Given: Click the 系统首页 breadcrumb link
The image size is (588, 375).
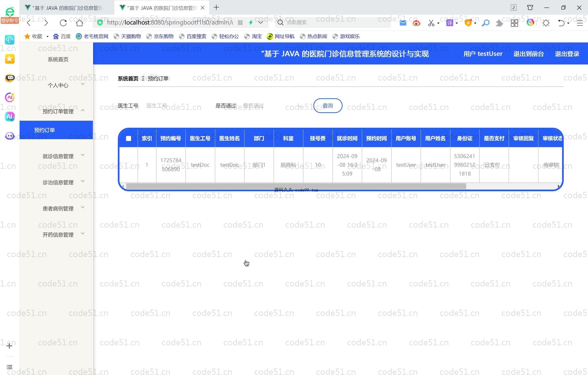Looking at the screenshot, I should (128, 78).
